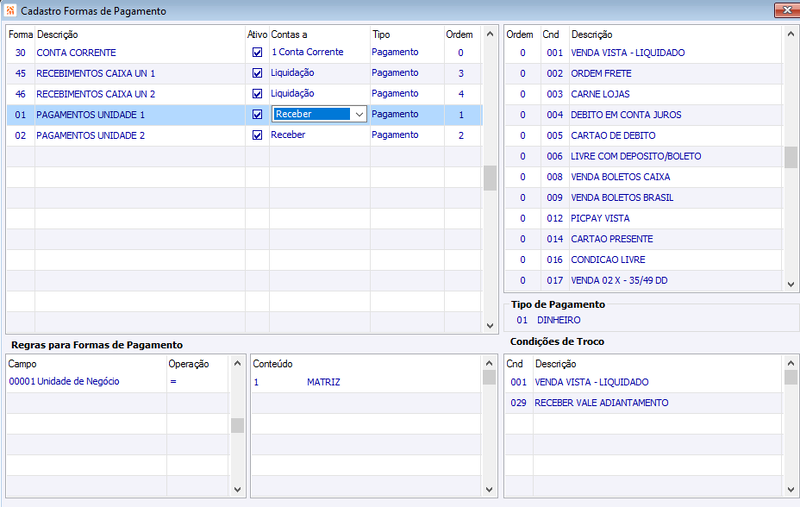This screenshot has width=800, height=507.
Task: Select the CONTA CORRENTE row
Action: (244, 53)
